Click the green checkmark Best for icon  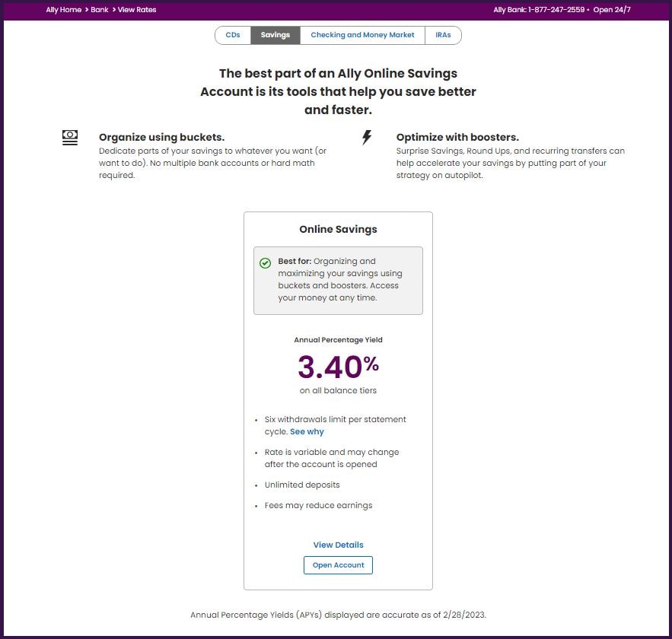(266, 262)
